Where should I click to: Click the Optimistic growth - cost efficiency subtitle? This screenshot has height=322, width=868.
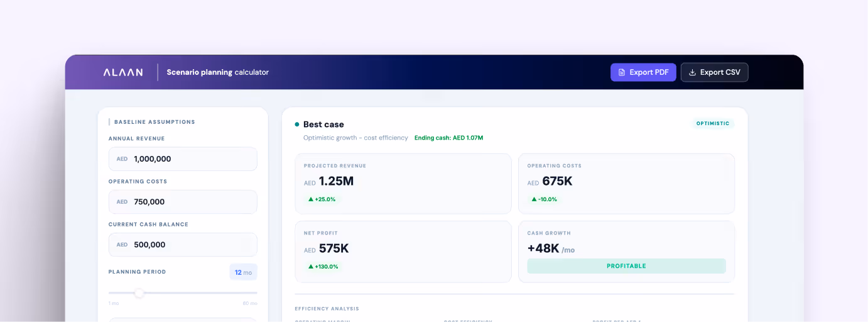(x=355, y=138)
